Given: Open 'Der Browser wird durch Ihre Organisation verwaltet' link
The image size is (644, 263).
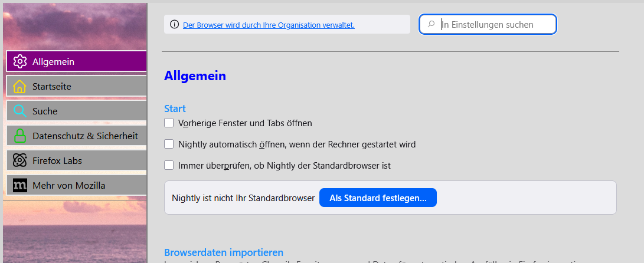Looking at the screenshot, I should click(x=269, y=25).
